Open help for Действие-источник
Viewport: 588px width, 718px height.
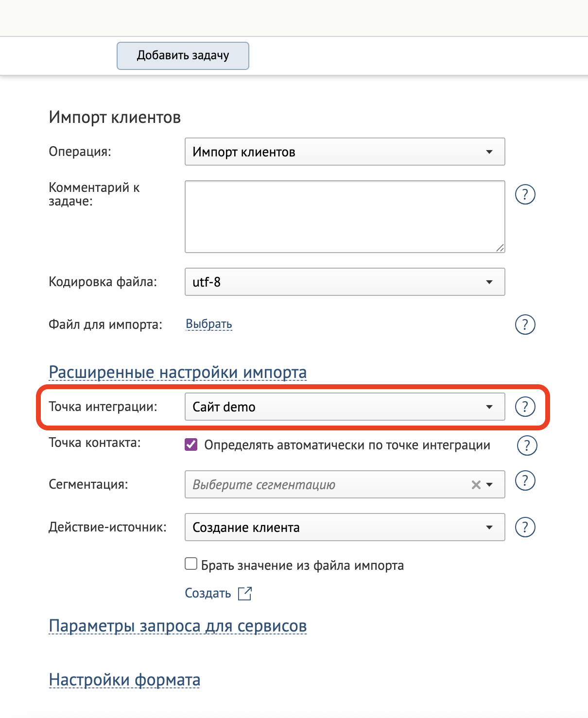click(525, 526)
